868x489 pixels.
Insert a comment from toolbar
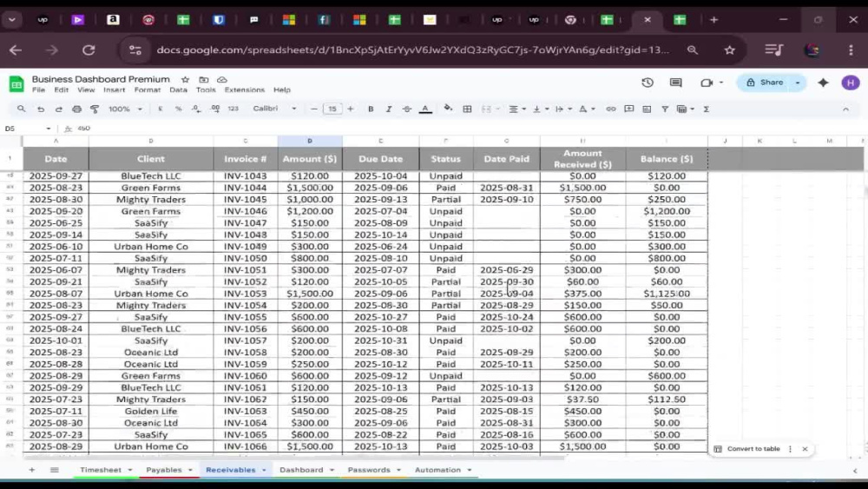click(628, 109)
